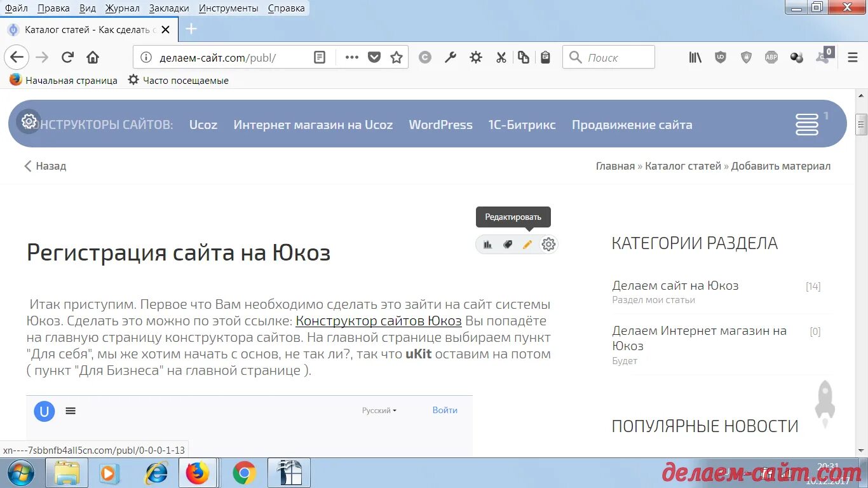Open the Файл menu
868x488 pixels.
pyautogui.click(x=16, y=8)
